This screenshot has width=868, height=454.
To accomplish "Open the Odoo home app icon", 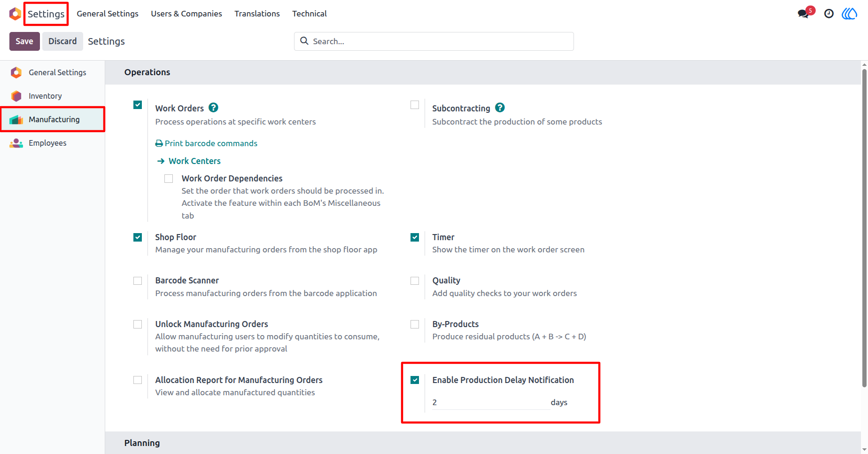I will pos(15,14).
